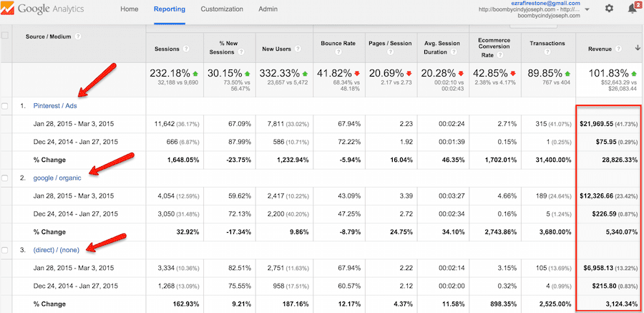Sort by the Revenue column header
644x313 pixels.
pos(600,49)
